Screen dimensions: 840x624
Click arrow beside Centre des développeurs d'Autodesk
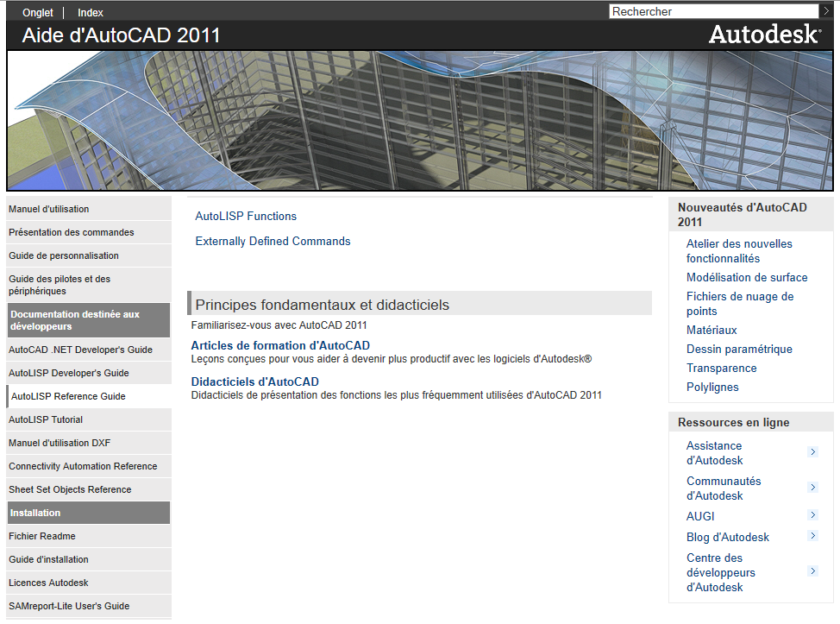tap(812, 571)
